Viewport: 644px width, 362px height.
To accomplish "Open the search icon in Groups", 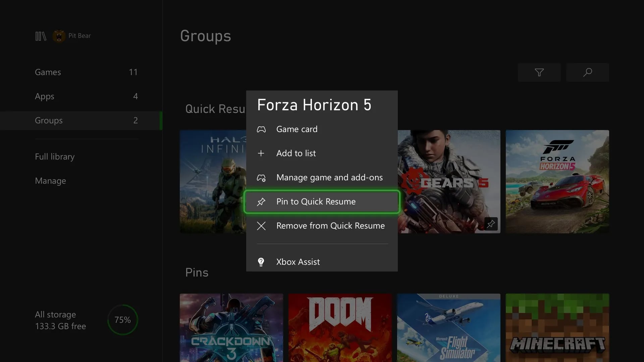I will tap(588, 72).
